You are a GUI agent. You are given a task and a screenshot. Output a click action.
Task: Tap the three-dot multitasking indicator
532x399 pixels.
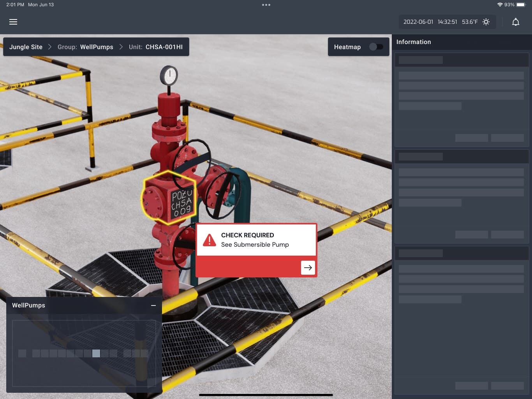pyautogui.click(x=266, y=5)
